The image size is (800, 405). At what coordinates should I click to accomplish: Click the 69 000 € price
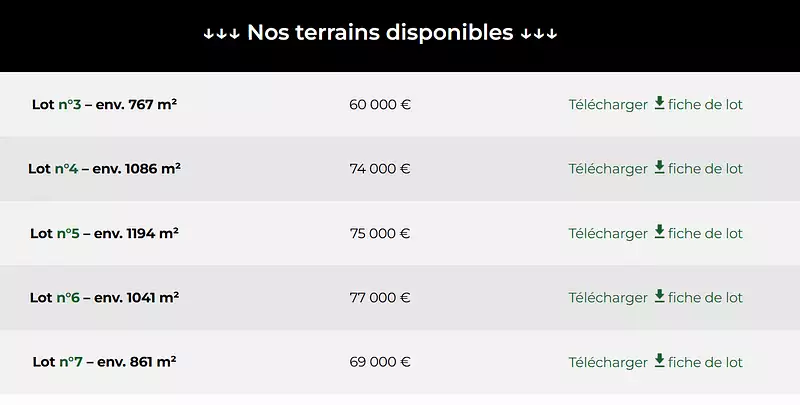coord(380,362)
